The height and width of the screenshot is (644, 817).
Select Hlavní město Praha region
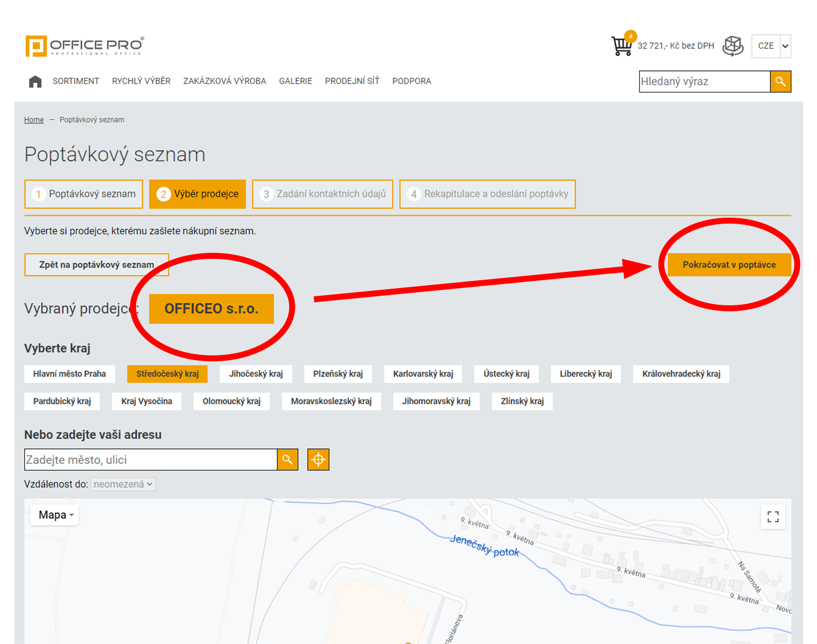click(70, 374)
